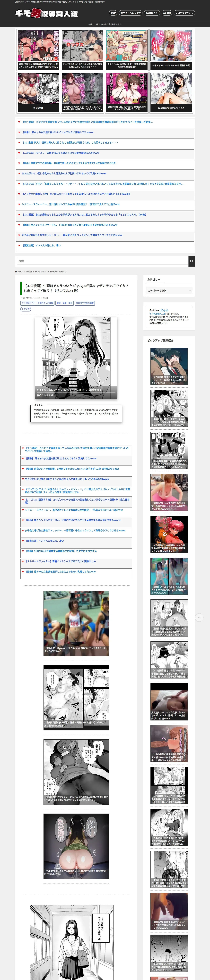The width and height of the screenshot is (210, 980).
Task: Open the author link にゃふ
Action: point(165,310)
